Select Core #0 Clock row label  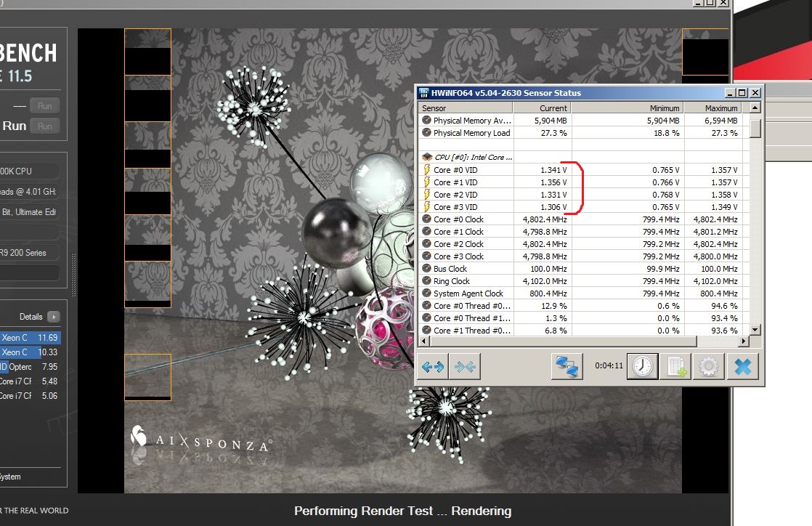(458, 219)
